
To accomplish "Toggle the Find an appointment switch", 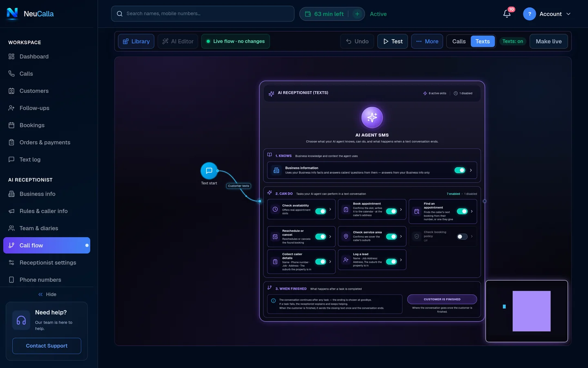I will 462,211.
